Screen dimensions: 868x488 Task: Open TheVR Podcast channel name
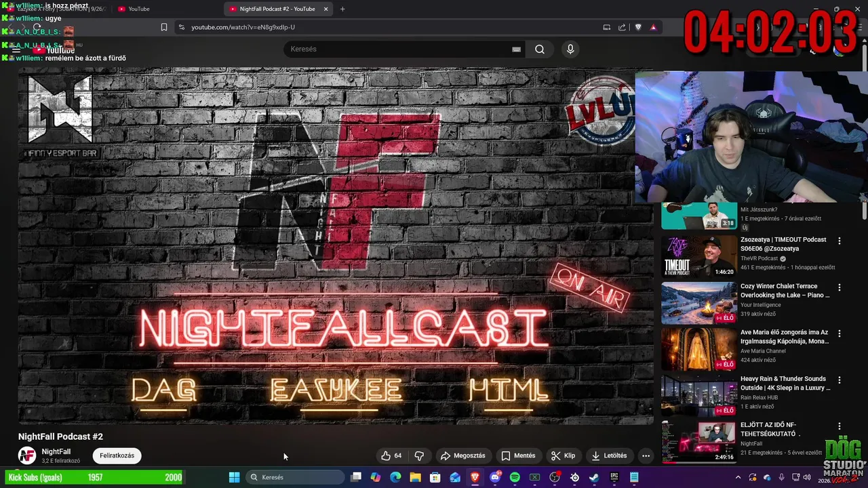click(x=759, y=258)
